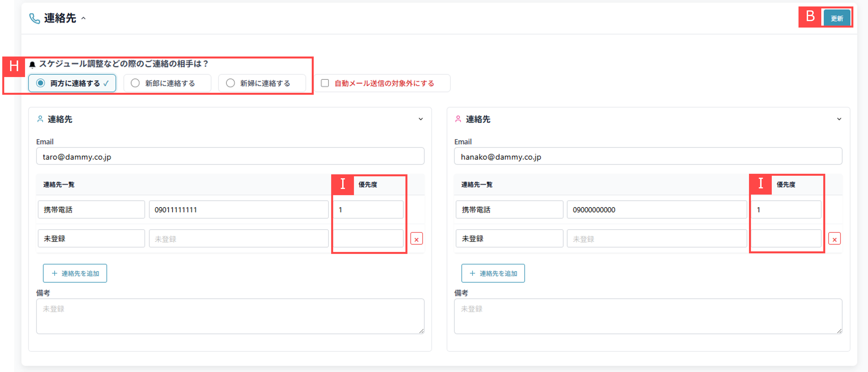Delete the bride's unregistered contact row
Screen dimensions: 868x372
point(834,239)
